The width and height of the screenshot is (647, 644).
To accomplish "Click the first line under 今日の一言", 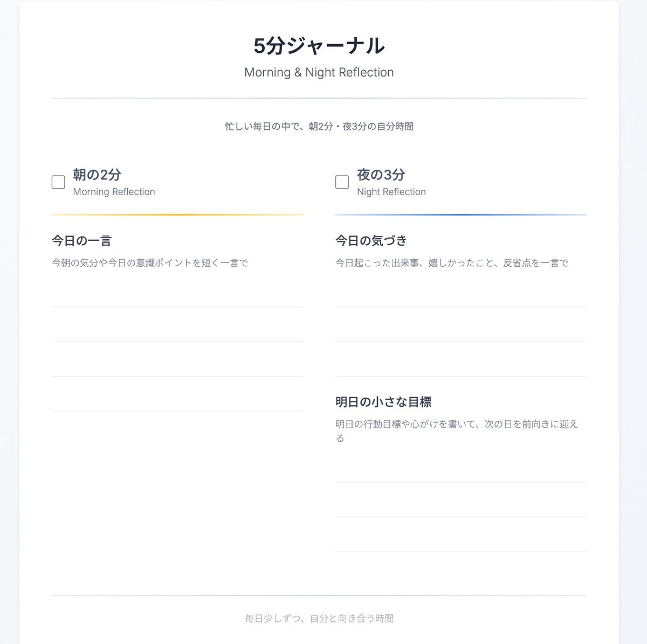I will [177, 290].
